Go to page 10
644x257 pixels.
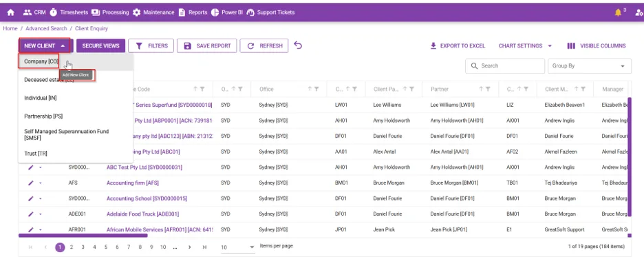coord(163,247)
